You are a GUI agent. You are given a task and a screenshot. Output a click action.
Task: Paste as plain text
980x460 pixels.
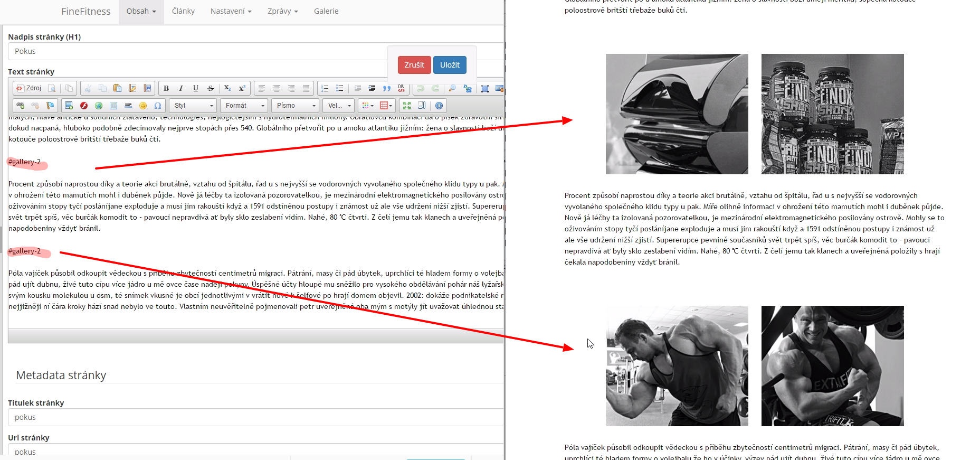(x=132, y=88)
